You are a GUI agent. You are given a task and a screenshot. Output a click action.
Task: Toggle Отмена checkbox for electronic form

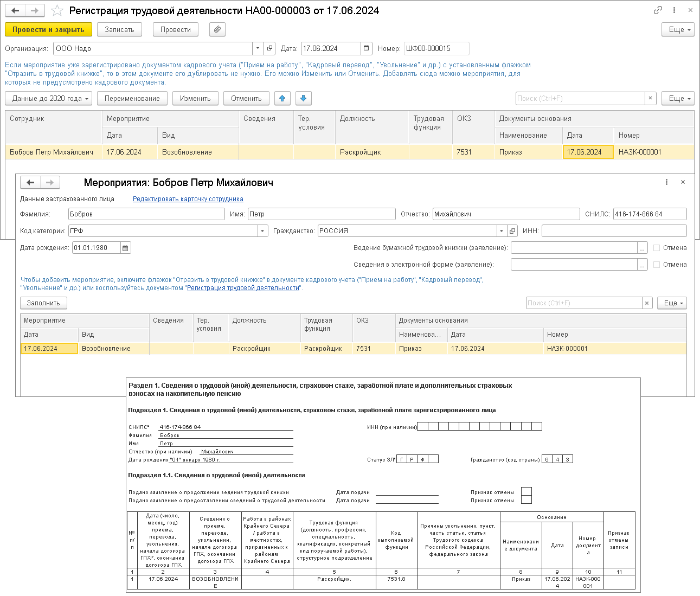point(657,265)
